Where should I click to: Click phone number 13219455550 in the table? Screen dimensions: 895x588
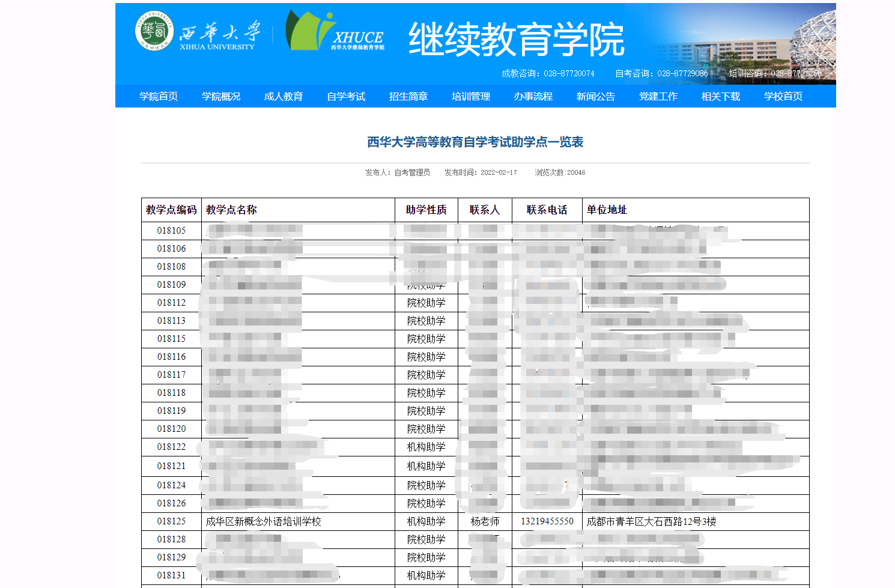pos(547,521)
